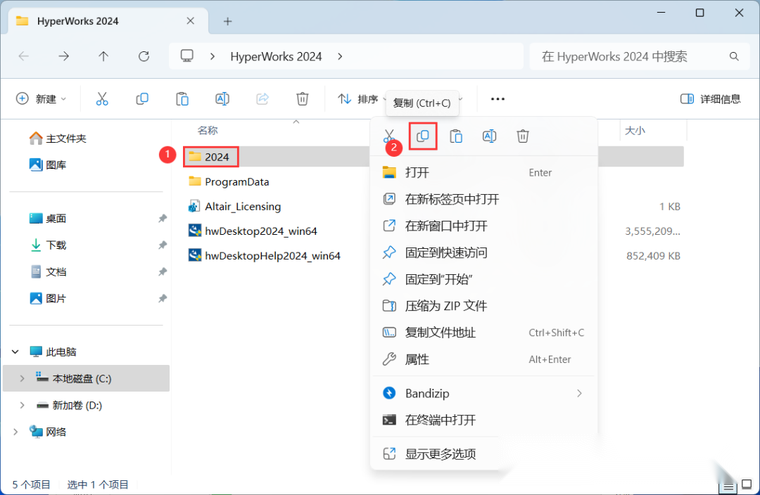Open 图库 gallery in sidebar
The image size is (760, 495).
pos(48,165)
